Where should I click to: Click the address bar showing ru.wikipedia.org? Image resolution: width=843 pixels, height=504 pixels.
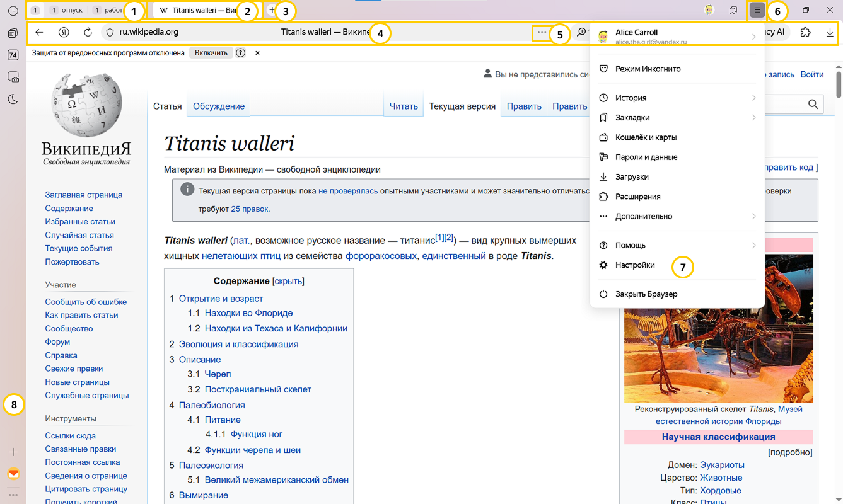pyautogui.click(x=189, y=32)
